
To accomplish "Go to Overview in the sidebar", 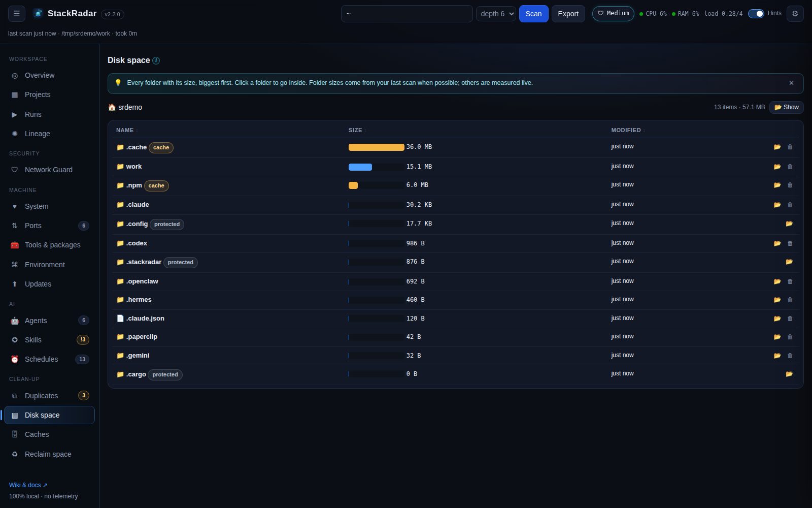I will pos(49,75).
